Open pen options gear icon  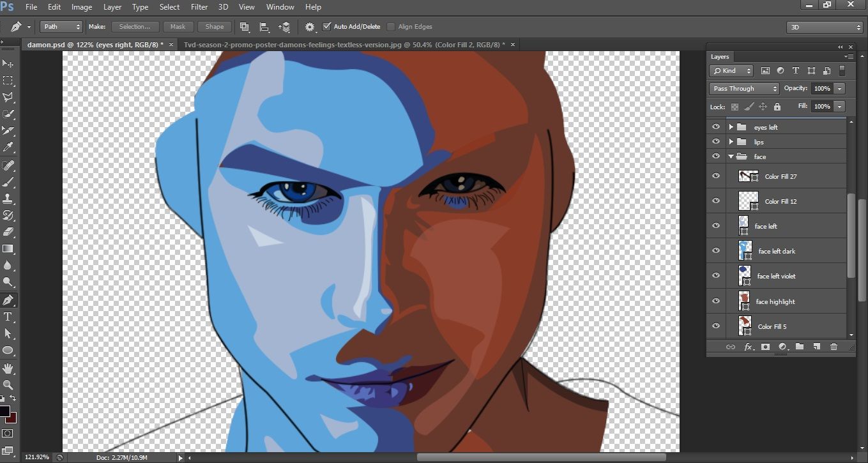pyautogui.click(x=310, y=27)
